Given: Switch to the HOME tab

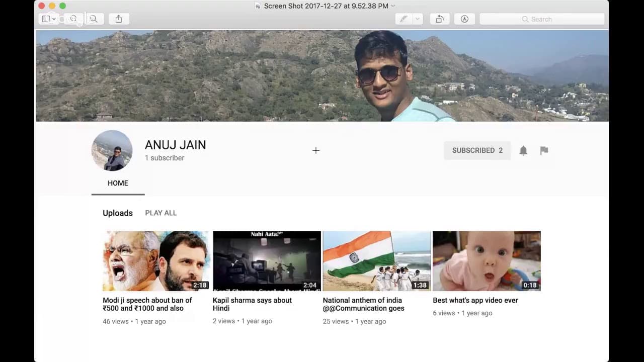Looking at the screenshot, I should click(118, 183).
